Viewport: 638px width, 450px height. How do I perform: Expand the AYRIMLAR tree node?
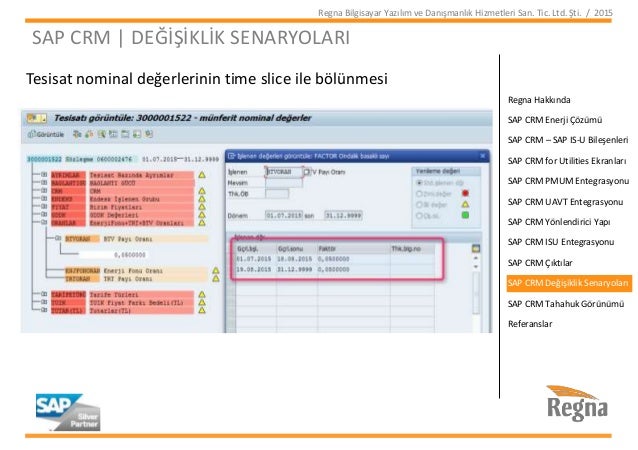pos(44,175)
